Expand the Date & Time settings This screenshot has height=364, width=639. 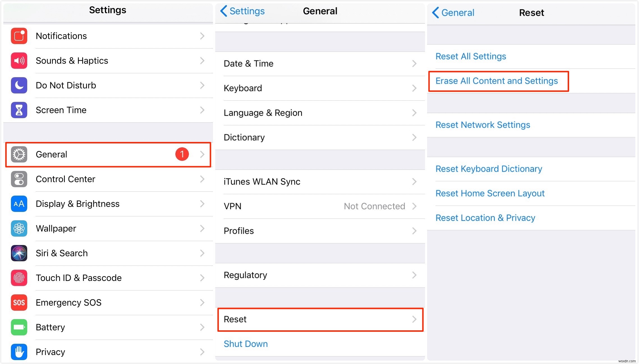(319, 64)
